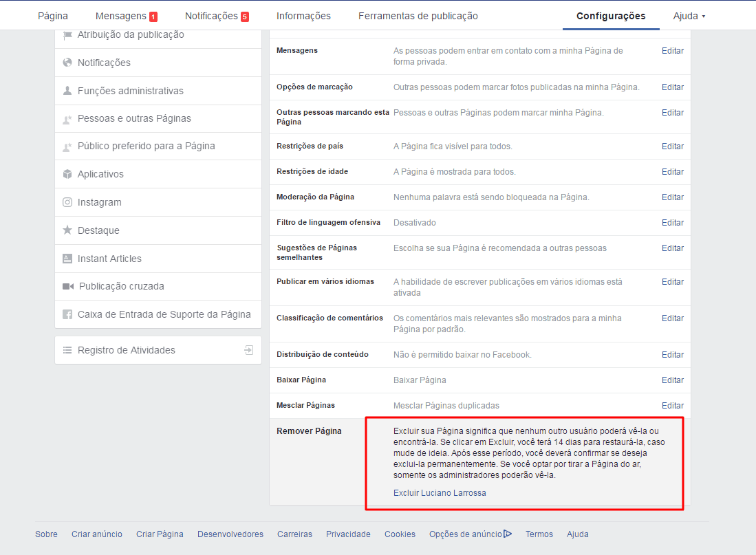Image resolution: width=756 pixels, height=555 pixels.
Task: Edit Restrições de idade
Action: tap(673, 172)
